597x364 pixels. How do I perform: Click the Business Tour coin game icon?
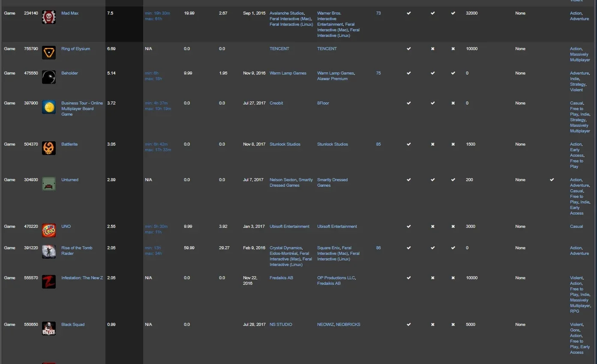click(49, 107)
